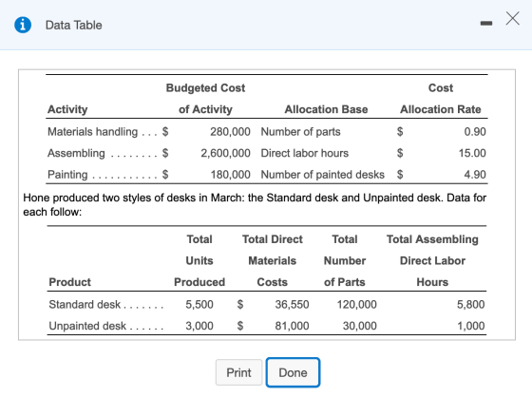532x397 pixels.
Task: Select the 180,000 budgeted cost value
Action: click(230, 175)
